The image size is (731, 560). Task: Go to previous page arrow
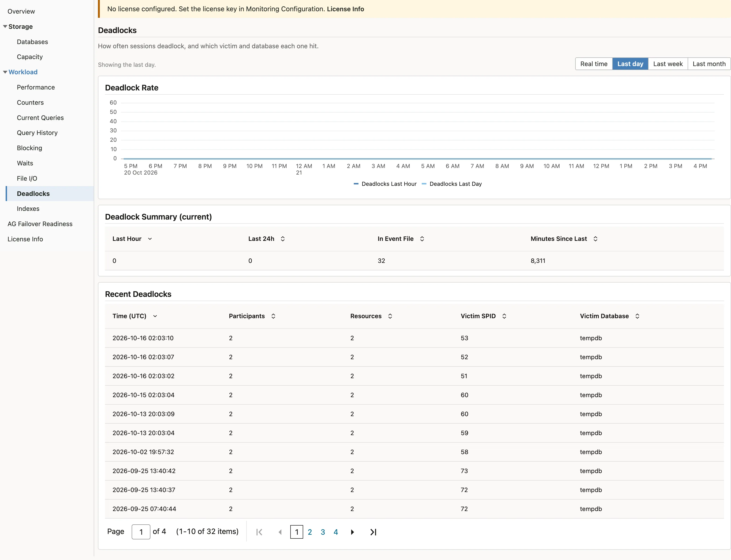pos(280,532)
